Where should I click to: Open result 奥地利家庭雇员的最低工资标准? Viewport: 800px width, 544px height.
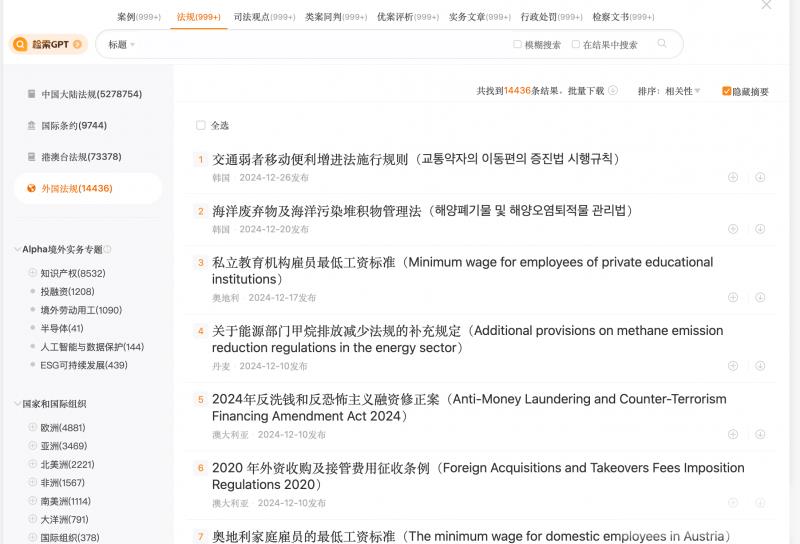point(471,536)
